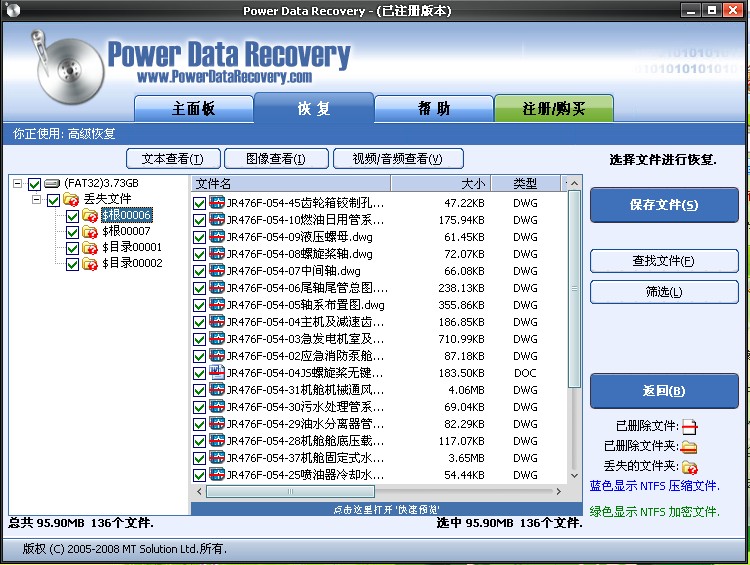Viewport: 750px width, 565px height.
Task: Click the file icon of JR476F-054-28 row
Action: click(x=217, y=441)
